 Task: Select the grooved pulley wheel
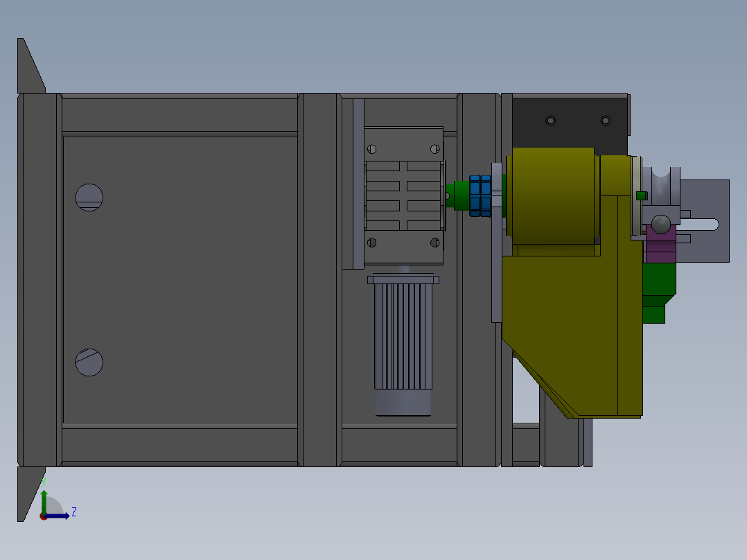(x=661, y=187)
